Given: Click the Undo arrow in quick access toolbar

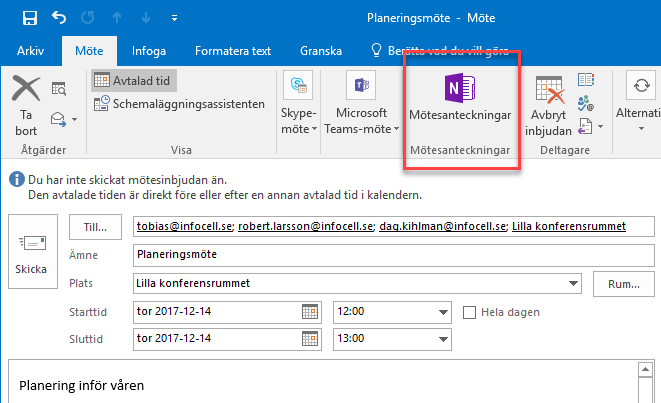Looking at the screenshot, I should pyautogui.click(x=58, y=18).
